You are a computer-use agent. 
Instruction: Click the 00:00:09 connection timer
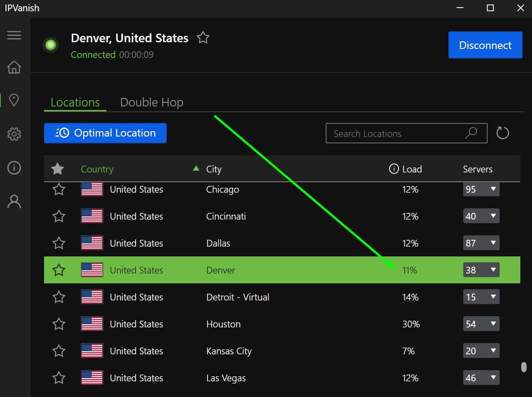pos(136,55)
